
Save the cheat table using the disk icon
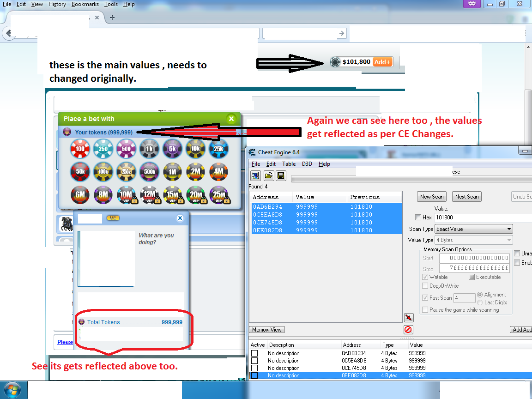point(281,175)
